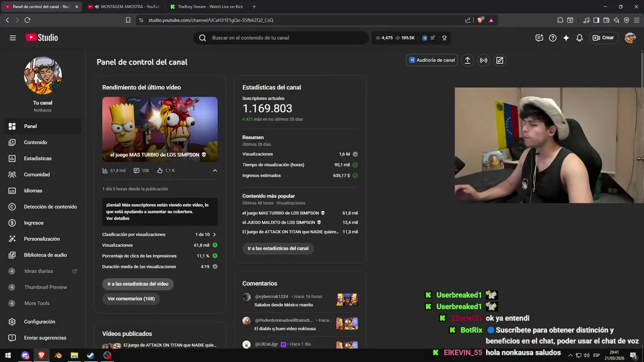Screen dimensions: 644x362
Task: Focus the channel content search field
Action: (281, 38)
